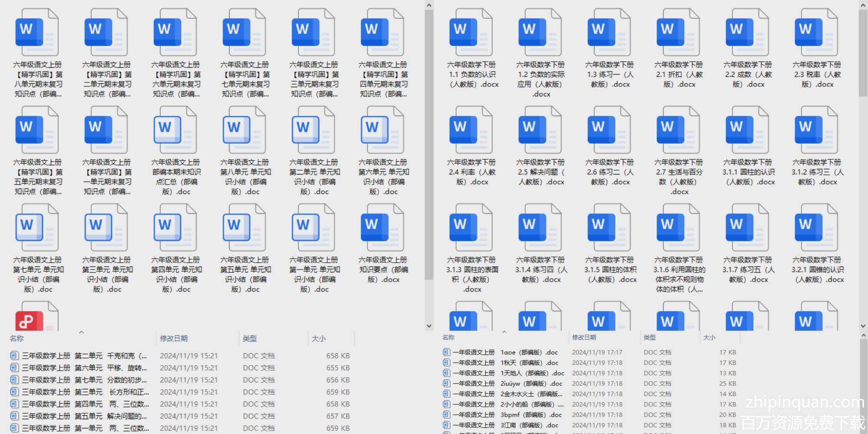Sort 一年级语文 list by 类型 column header
The height and width of the screenshot is (434, 868).
point(650,338)
